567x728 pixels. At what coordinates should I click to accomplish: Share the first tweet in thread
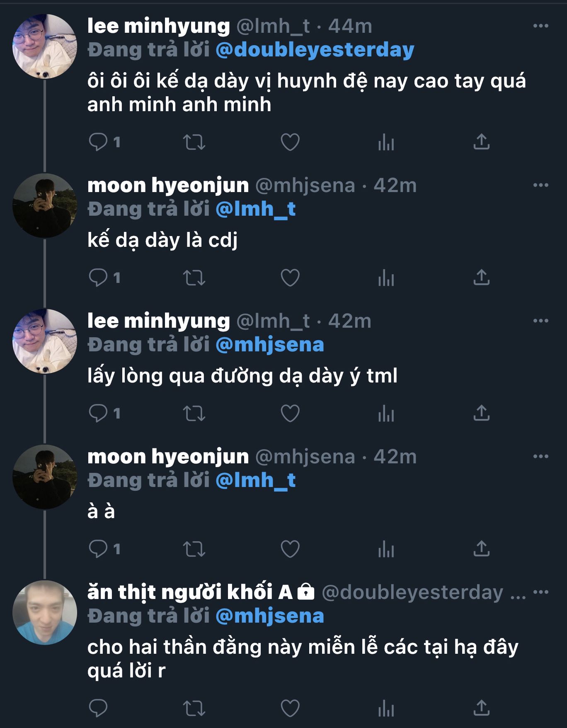point(481,142)
